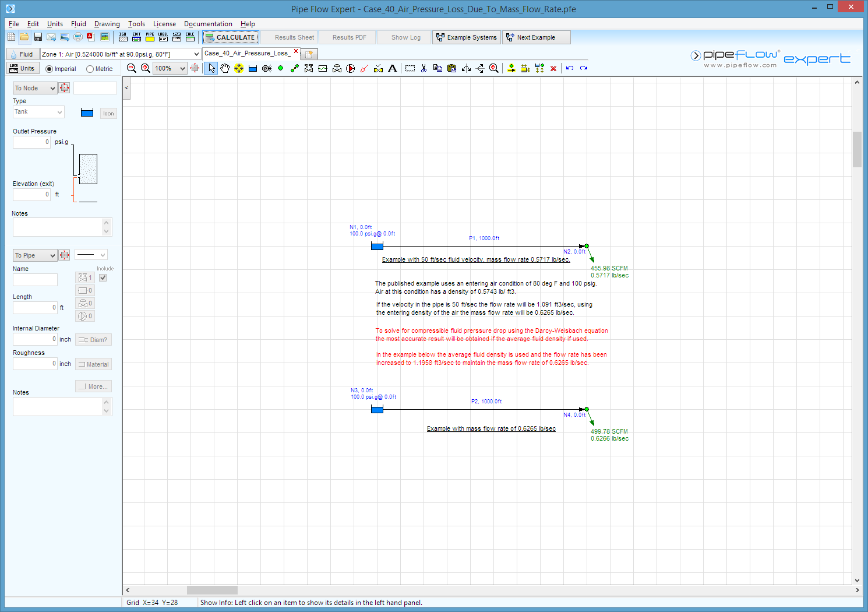Activate the hand pan tool

coord(225,68)
